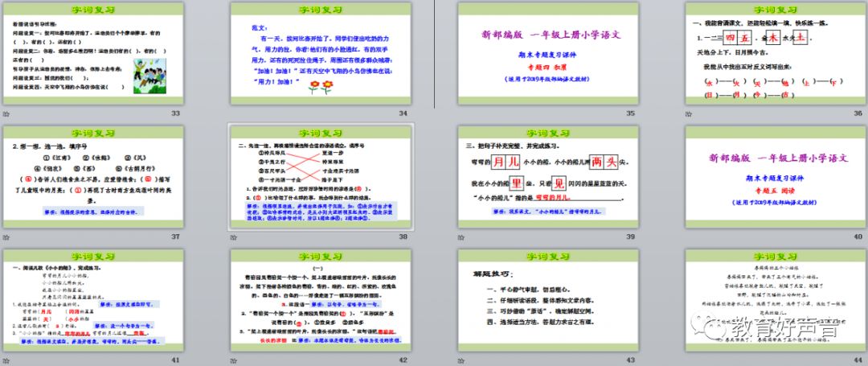
Task: Select slide 41 thumbnail 阅读儿歌 exercise
Action: click(93, 301)
